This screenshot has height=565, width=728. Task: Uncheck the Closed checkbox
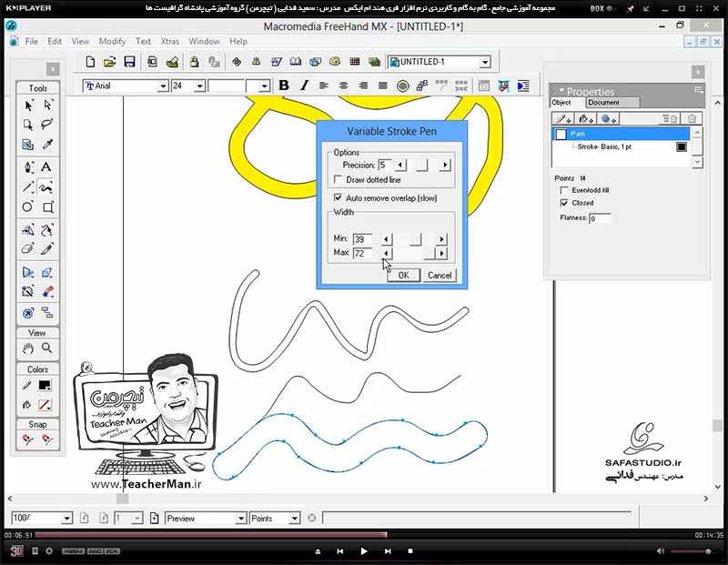[x=564, y=203]
